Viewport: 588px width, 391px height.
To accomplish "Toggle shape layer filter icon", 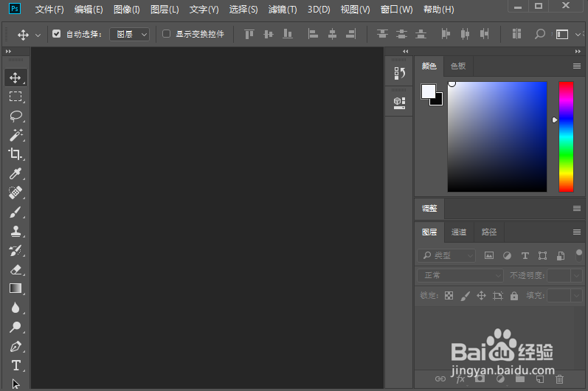I will click(542, 256).
